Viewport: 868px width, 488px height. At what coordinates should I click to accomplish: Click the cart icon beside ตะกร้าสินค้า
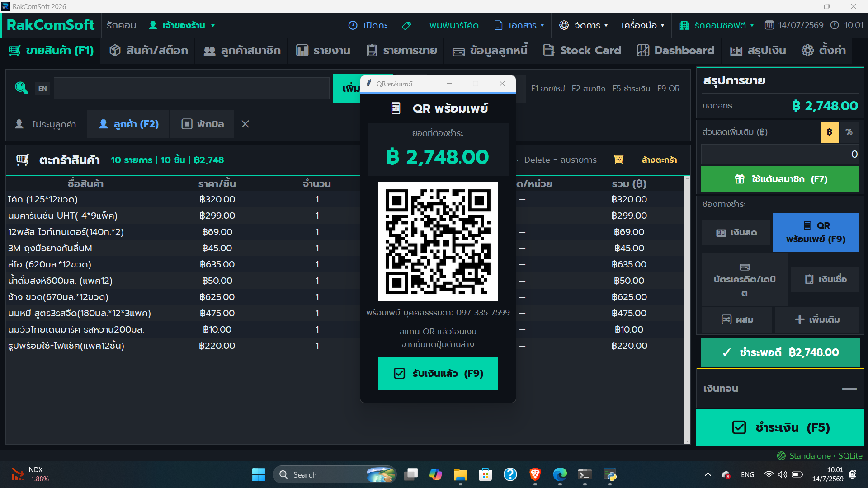coord(22,160)
